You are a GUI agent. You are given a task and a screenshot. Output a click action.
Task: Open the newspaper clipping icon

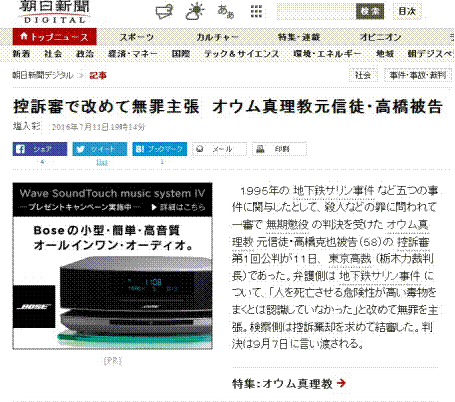tap(164, 12)
